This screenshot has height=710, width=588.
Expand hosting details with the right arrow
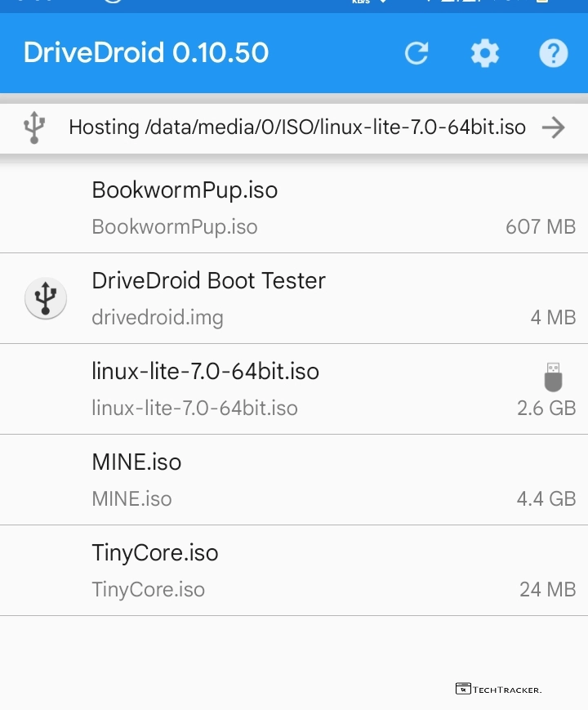point(554,127)
